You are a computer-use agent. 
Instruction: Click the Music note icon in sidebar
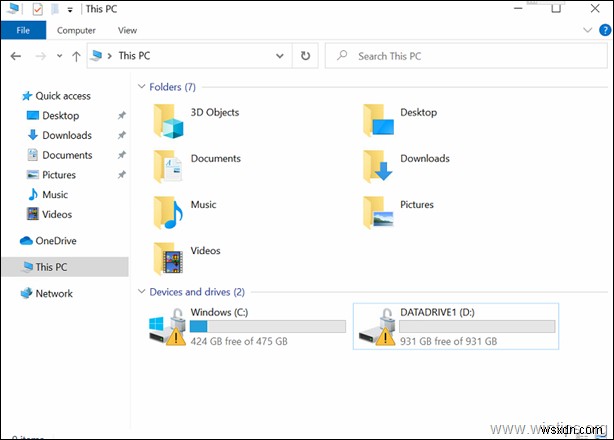(x=33, y=194)
